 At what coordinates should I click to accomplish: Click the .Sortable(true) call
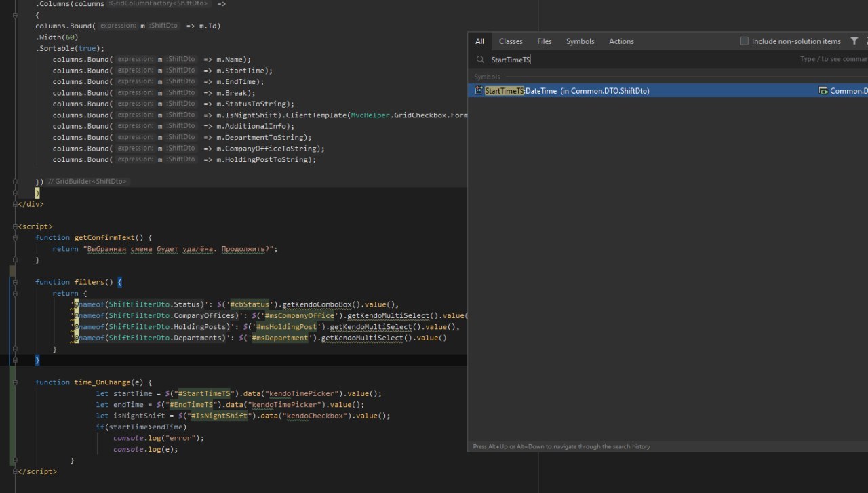pos(70,48)
